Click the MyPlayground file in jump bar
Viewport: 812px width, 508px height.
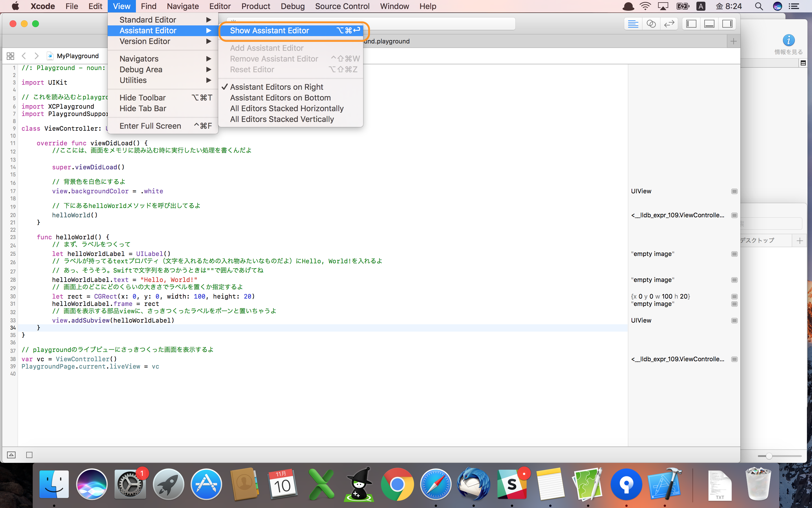tap(73, 56)
